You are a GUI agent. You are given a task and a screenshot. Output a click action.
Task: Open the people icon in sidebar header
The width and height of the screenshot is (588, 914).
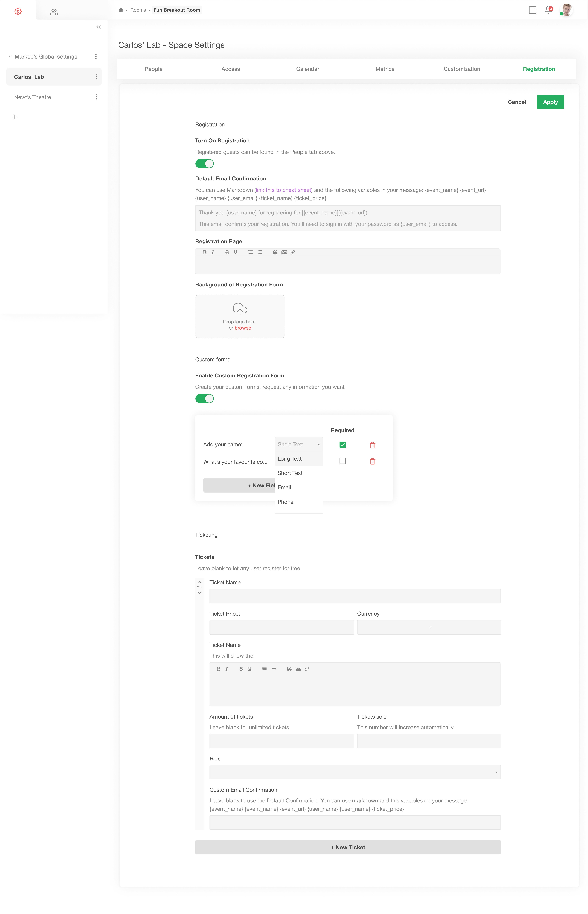pyautogui.click(x=54, y=12)
